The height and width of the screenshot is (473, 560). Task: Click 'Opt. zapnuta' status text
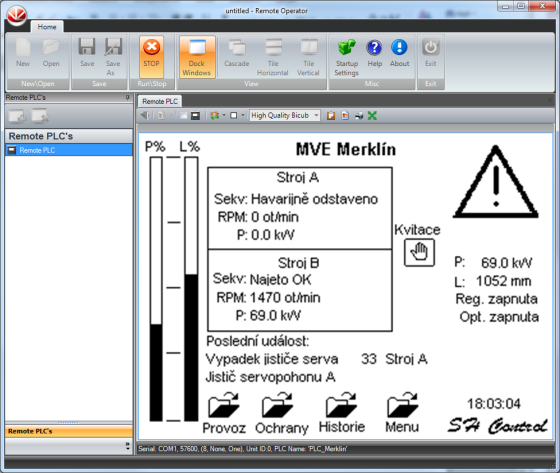499,317
